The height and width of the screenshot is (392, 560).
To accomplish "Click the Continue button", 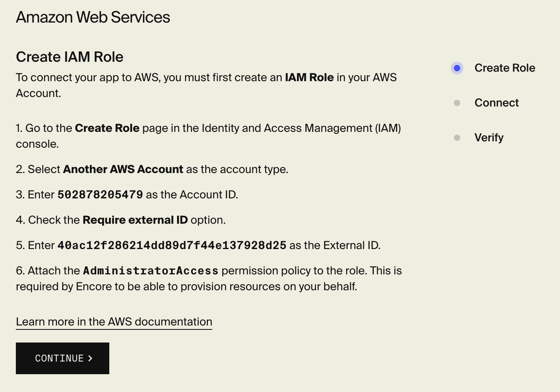I will pyautogui.click(x=62, y=358).
